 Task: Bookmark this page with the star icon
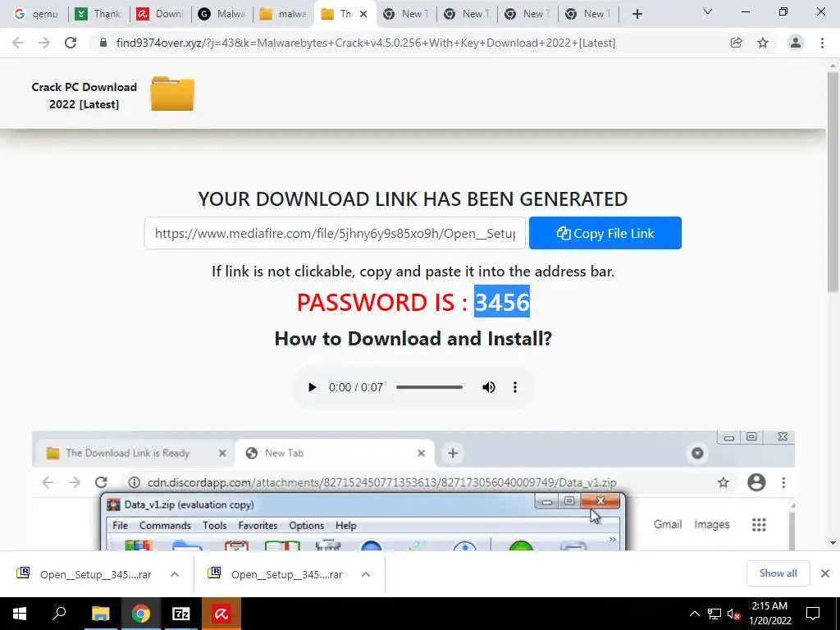[x=763, y=43]
